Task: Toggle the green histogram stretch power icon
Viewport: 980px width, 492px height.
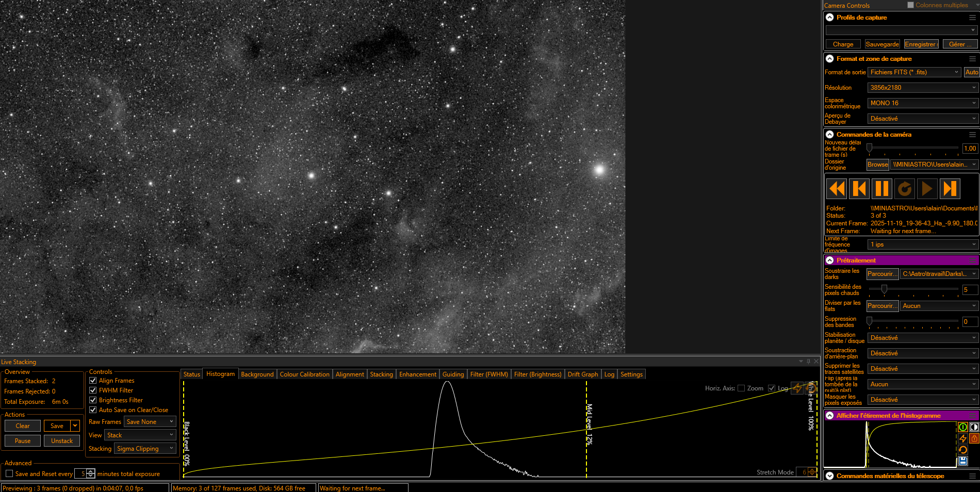Action: pyautogui.click(x=963, y=427)
